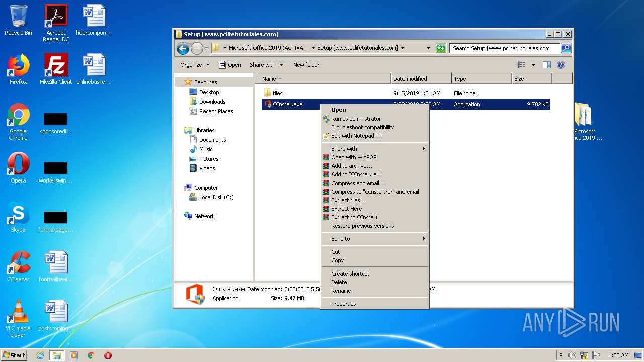This screenshot has height=362, width=644.
Task: Sort by the Size column header
Action: point(532,79)
